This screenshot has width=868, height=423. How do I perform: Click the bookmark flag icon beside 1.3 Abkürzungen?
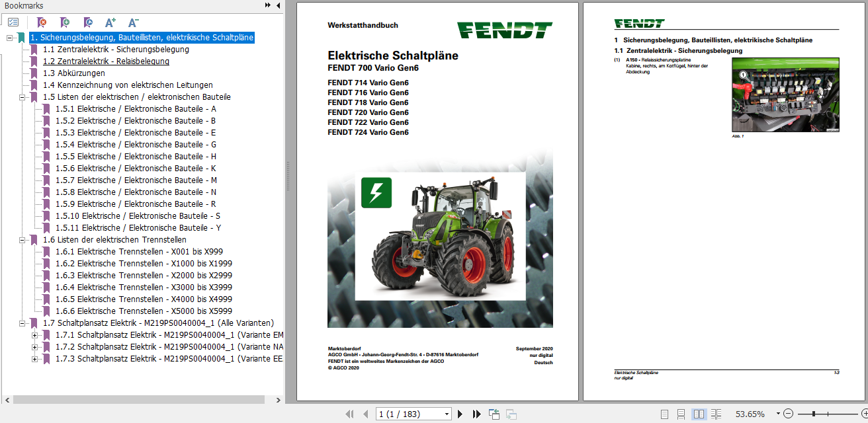coord(34,73)
